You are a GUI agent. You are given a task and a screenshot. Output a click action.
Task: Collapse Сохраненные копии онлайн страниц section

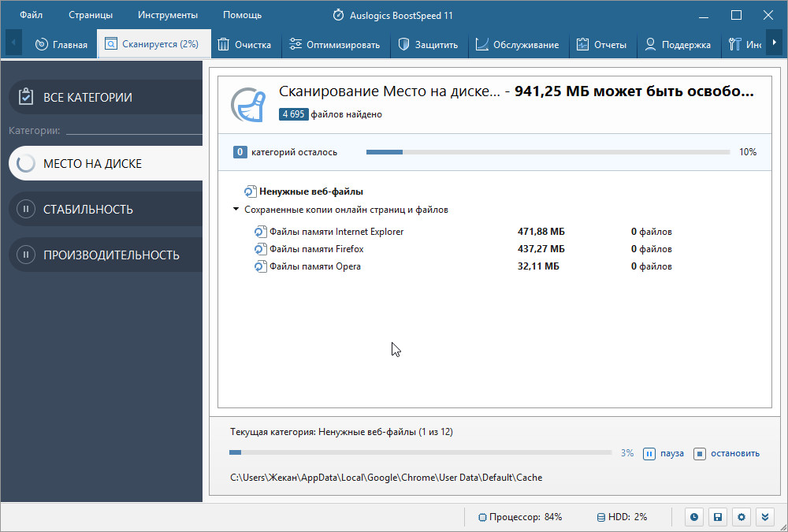[236, 209]
